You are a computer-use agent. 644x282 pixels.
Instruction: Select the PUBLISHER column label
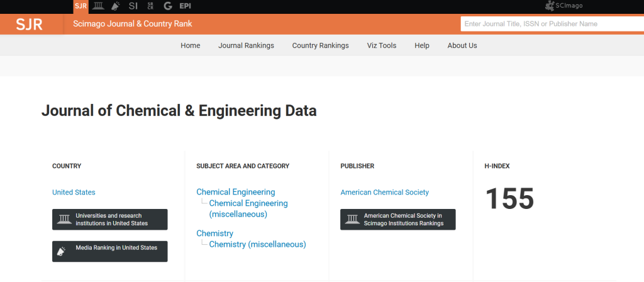click(357, 166)
